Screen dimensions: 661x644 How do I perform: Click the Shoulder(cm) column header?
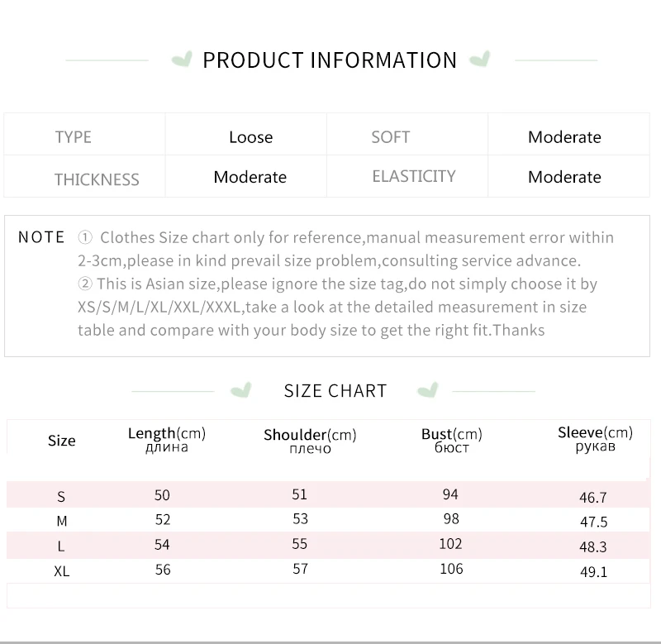pos(311,441)
